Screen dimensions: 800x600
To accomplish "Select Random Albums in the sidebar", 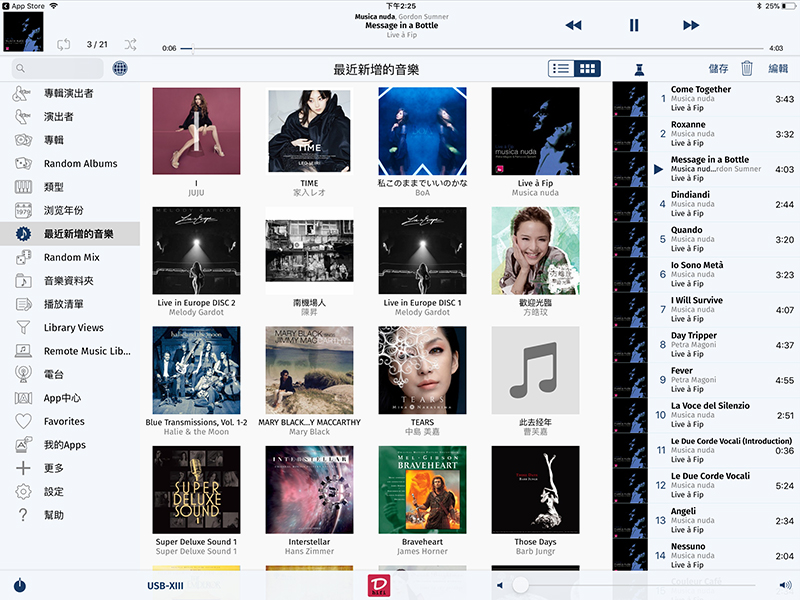I will click(80, 163).
